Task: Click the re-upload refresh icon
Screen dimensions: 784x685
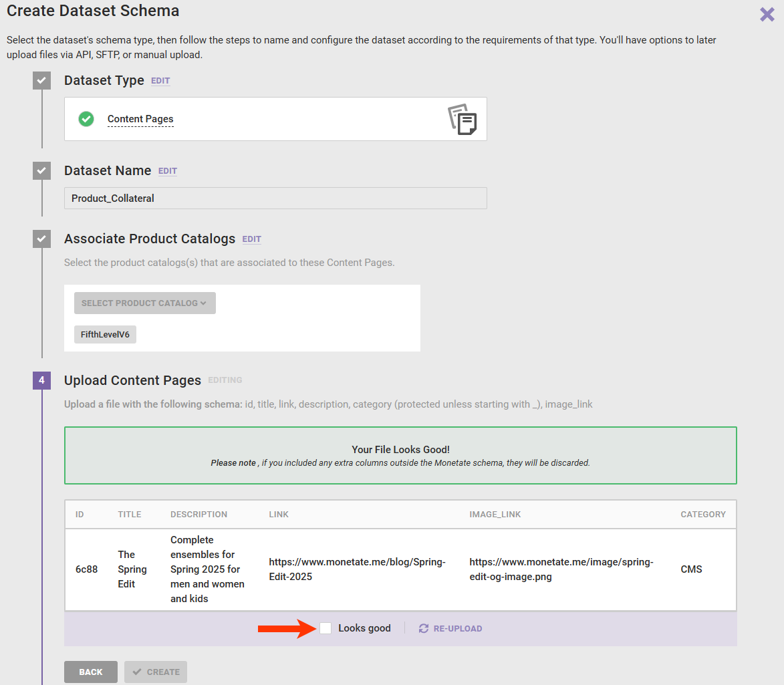Action: [x=424, y=628]
